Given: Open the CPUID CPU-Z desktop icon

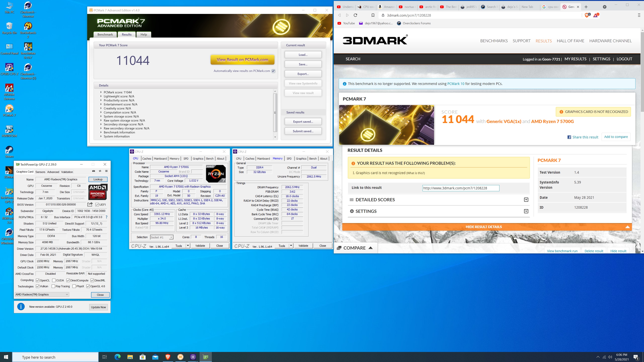Looking at the screenshot, I should point(9,69).
